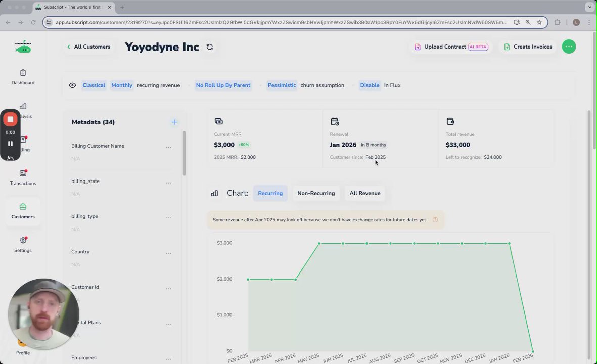Change Classical revenue setting
Screen dimensions: 597x364
coord(94,85)
